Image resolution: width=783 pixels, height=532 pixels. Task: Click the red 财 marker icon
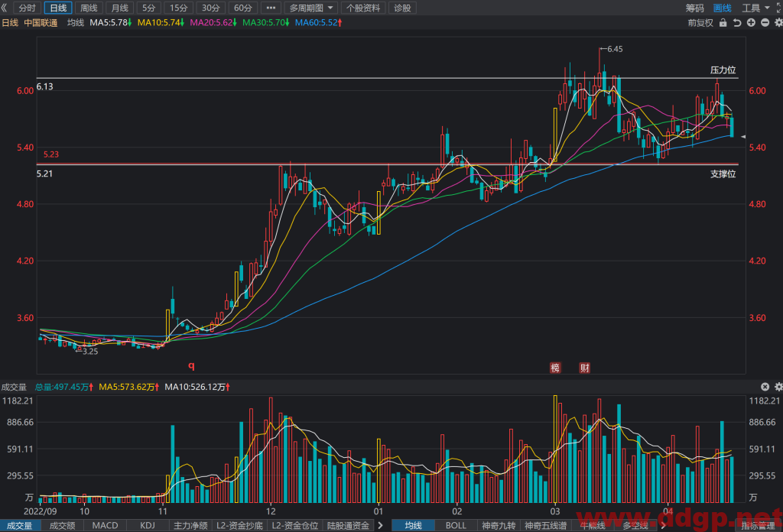584,368
